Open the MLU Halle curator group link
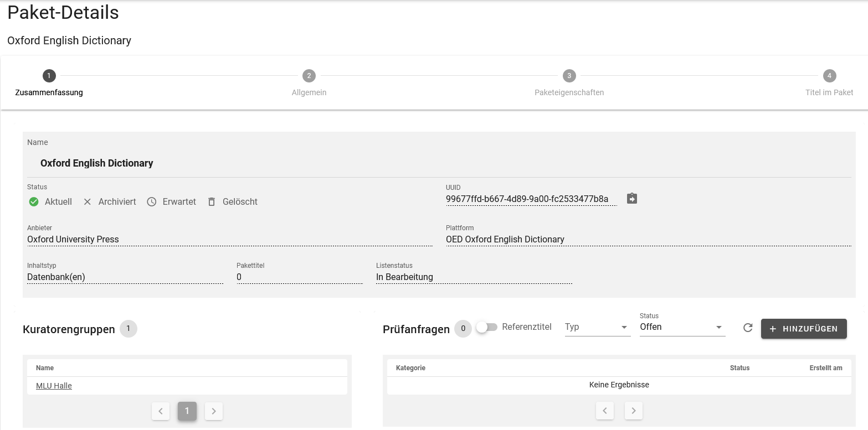 click(54, 386)
